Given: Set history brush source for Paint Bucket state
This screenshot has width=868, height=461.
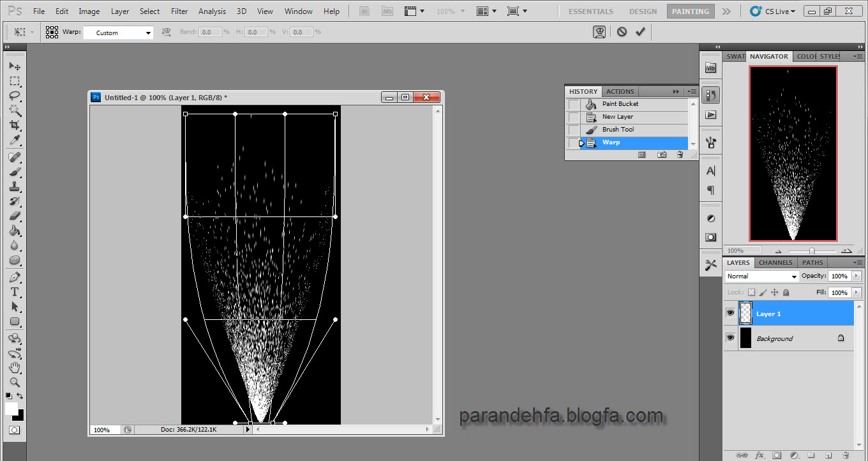Looking at the screenshot, I should pos(574,104).
